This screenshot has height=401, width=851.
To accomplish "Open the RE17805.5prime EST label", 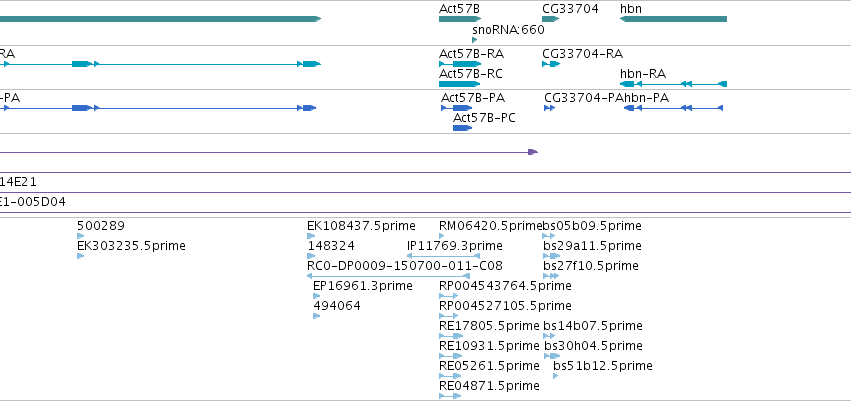I will pyautogui.click(x=490, y=326).
